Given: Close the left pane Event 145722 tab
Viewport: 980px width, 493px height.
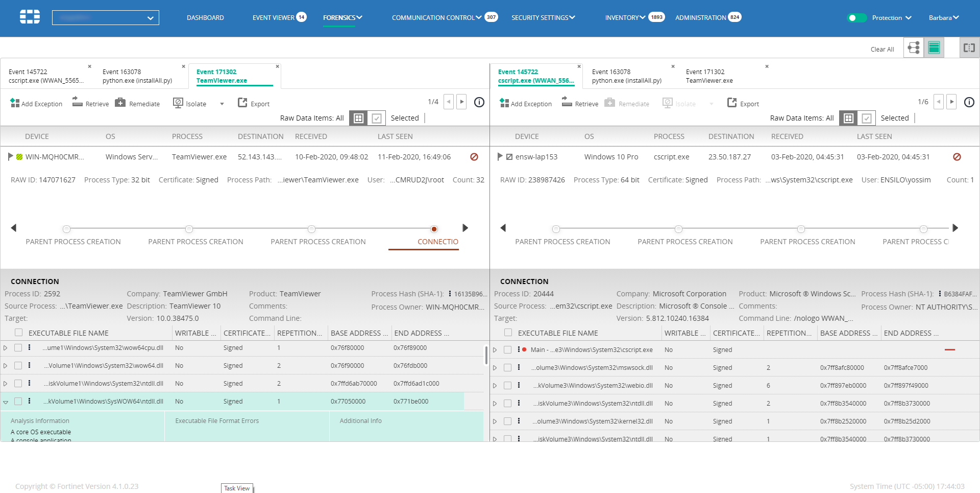Looking at the screenshot, I should pos(90,66).
